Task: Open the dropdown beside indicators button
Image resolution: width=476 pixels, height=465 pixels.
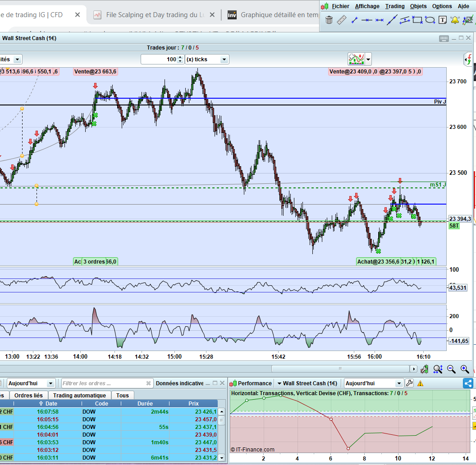Action: (x=368, y=59)
